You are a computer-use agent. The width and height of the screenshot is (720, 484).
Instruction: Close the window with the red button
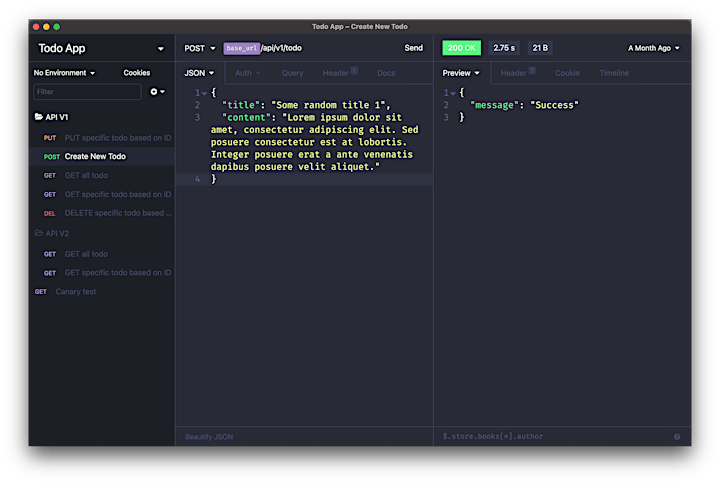tap(36, 27)
